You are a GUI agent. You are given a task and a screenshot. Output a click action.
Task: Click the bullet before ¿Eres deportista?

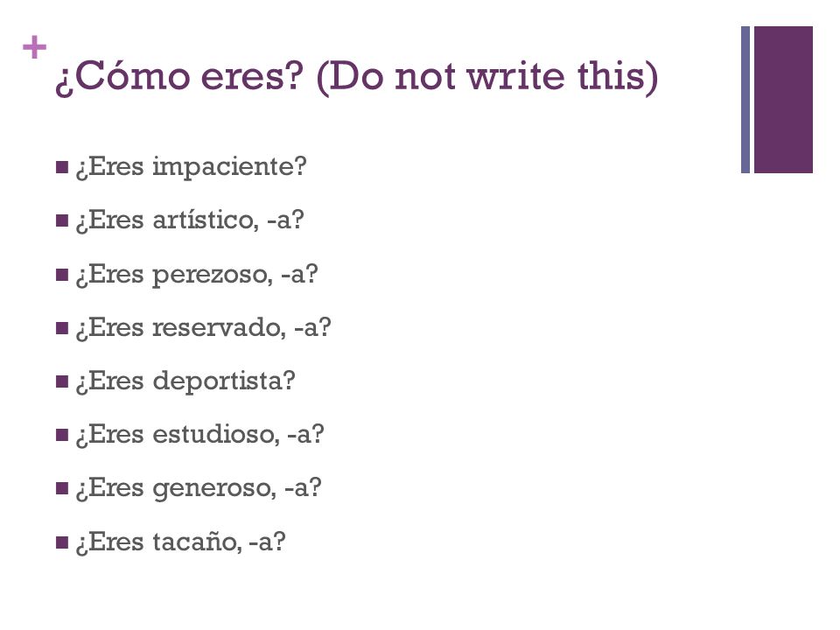click(62, 381)
